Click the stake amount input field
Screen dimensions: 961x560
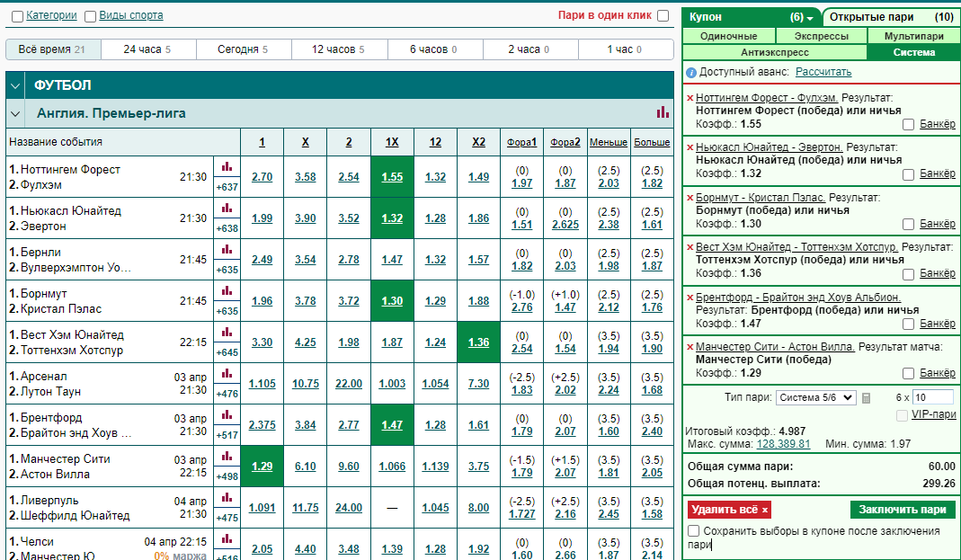coord(933,397)
